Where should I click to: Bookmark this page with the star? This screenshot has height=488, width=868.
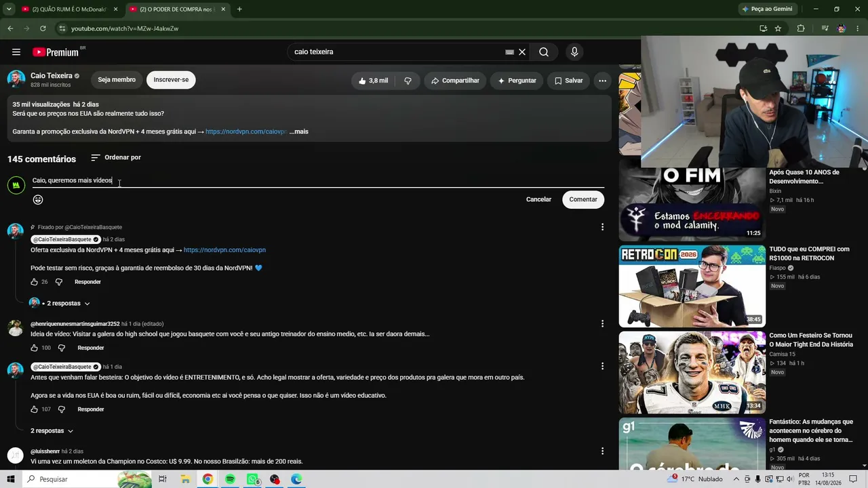click(x=778, y=28)
